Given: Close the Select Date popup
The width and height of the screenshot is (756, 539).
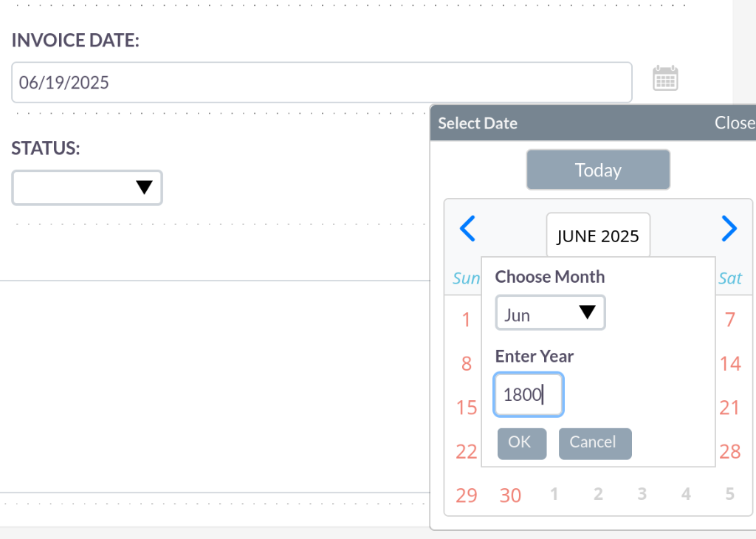Looking at the screenshot, I should [735, 123].
